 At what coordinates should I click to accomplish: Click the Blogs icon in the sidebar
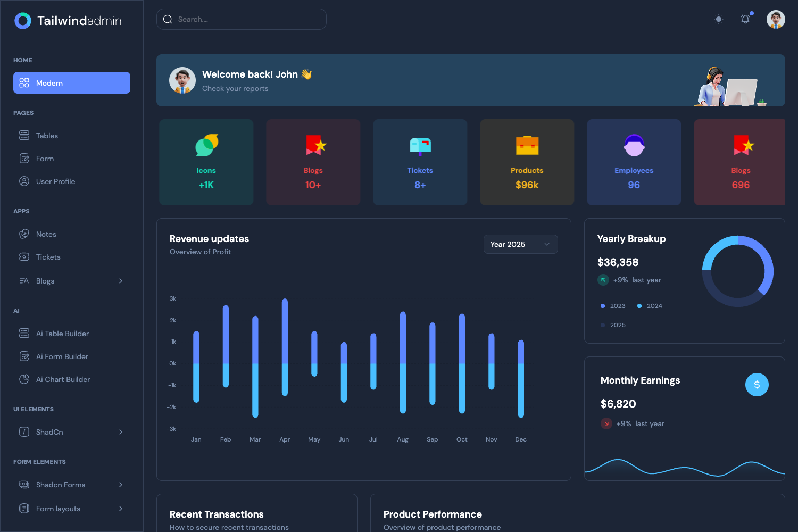[24, 281]
